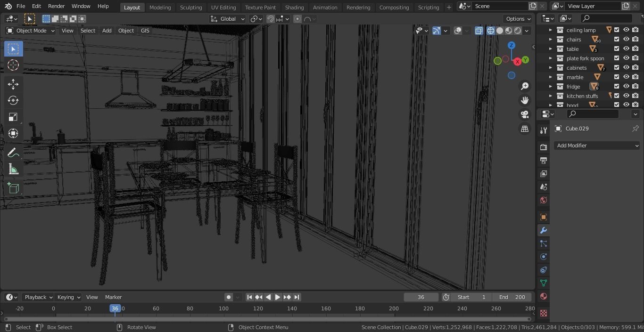Hide the ceiling lamp collection in viewport
644x332 pixels.
626,30
